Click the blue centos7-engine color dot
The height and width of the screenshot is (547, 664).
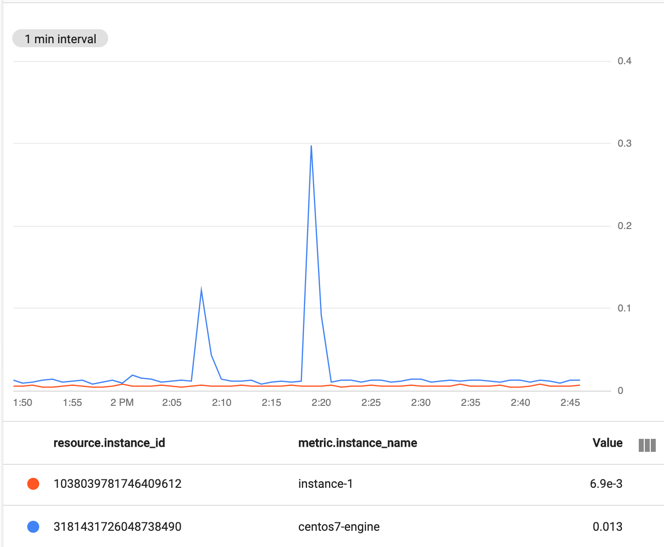33,526
